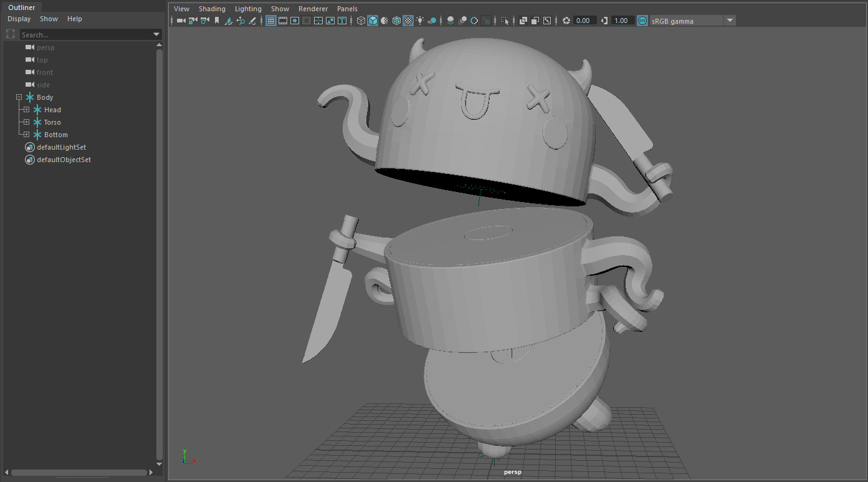Toggle the viewport Grid display button
The image size is (868, 482).
coord(271,21)
